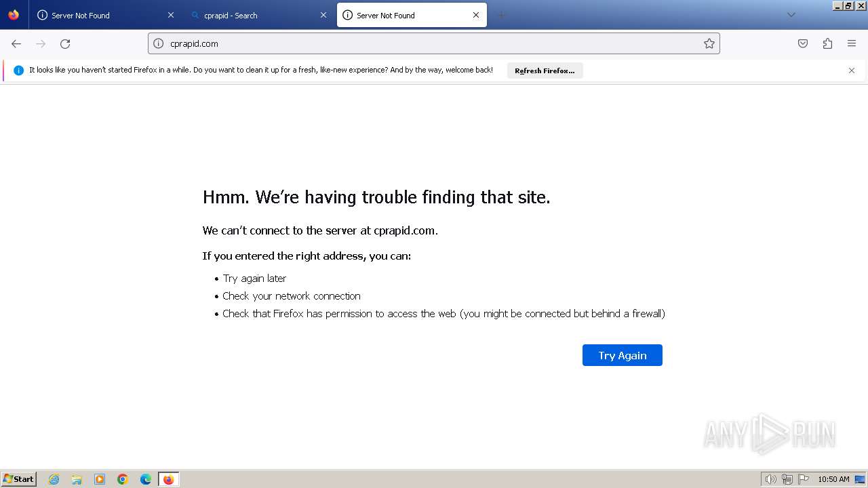
Task: Click the 10:50 AM clock
Action: [833, 479]
